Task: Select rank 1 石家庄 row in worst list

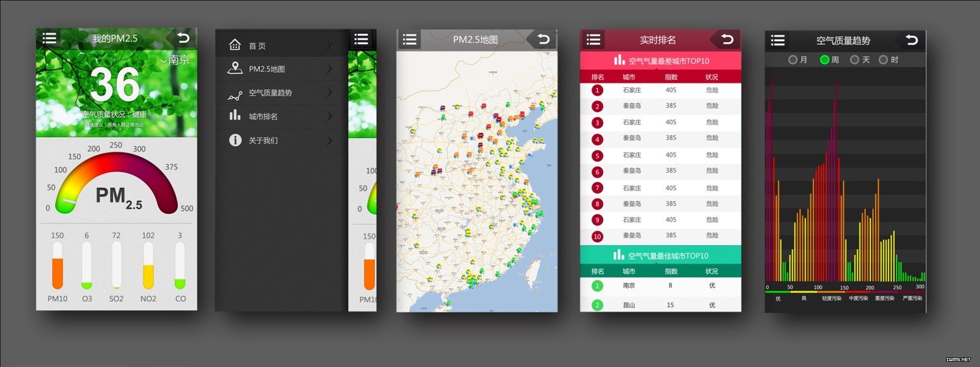Action: coord(660,90)
